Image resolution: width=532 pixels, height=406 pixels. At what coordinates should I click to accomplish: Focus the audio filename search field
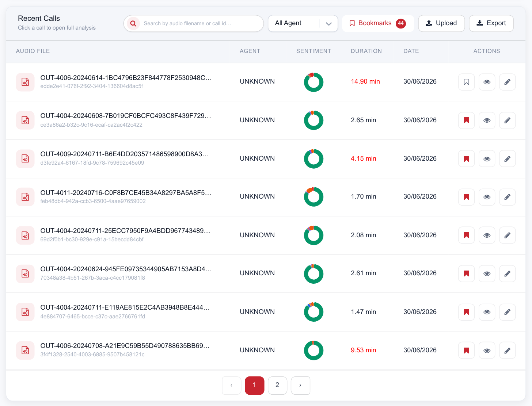(194, 23)
